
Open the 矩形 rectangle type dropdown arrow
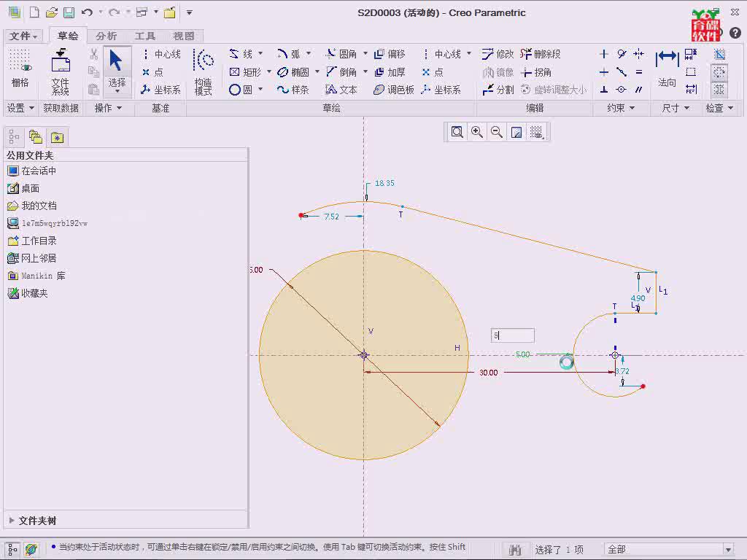269,72
